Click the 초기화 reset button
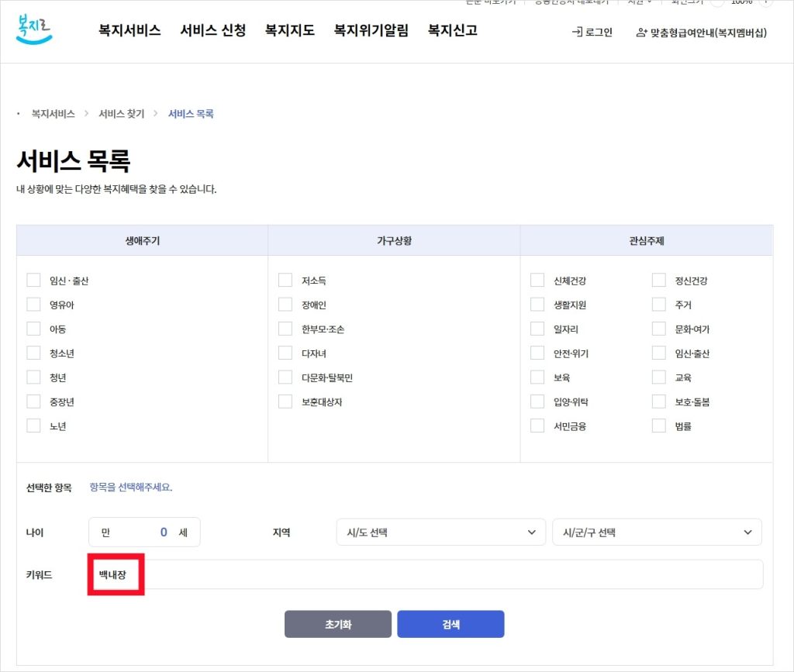Screen dimensions: 794x672 pos(337,624)
